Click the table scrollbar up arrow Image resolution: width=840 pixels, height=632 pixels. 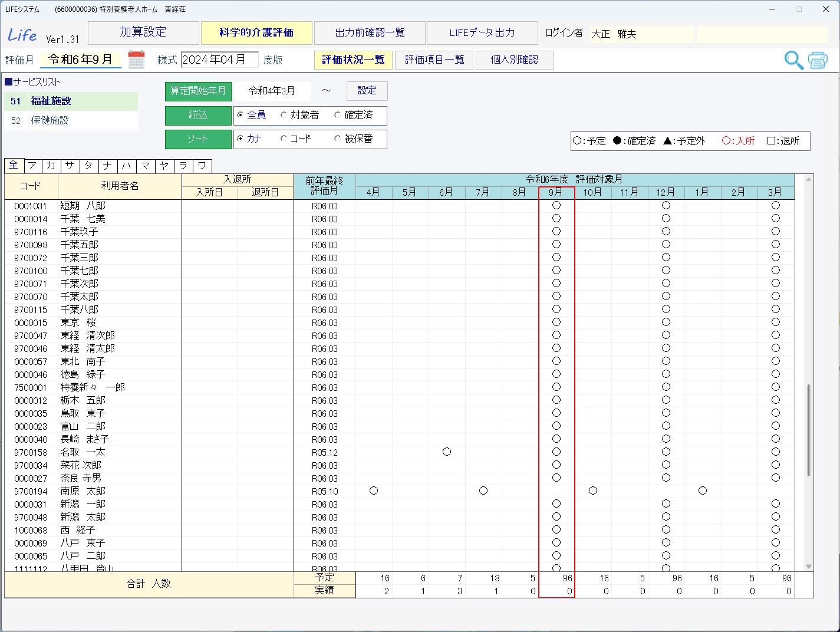809,179
